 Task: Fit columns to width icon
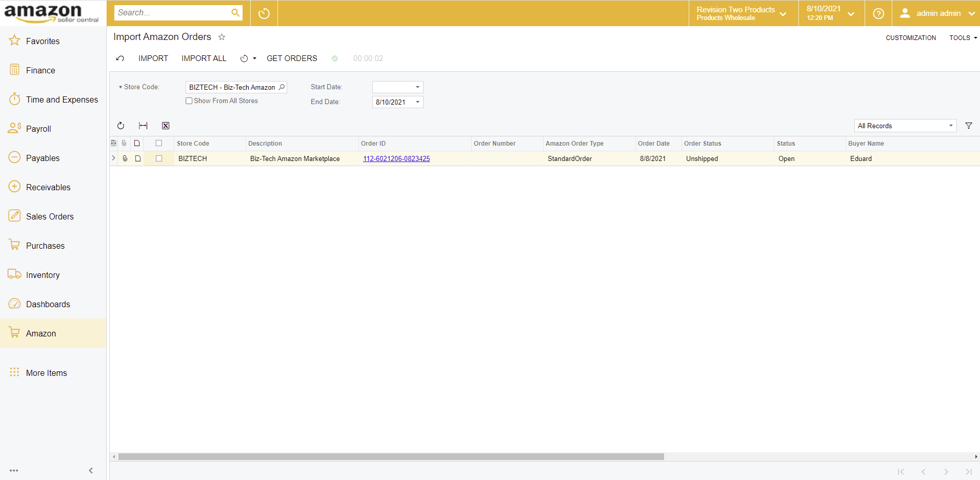[x=143, y=126]
